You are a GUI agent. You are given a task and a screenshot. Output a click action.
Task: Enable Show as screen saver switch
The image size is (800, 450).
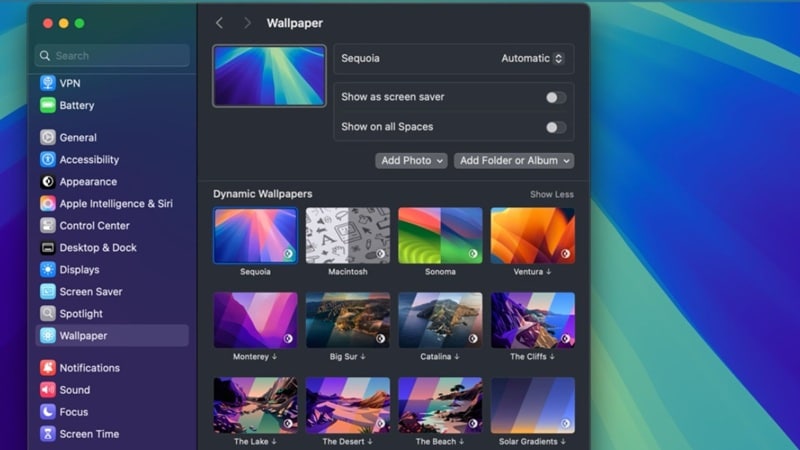(x=556, y=97)
